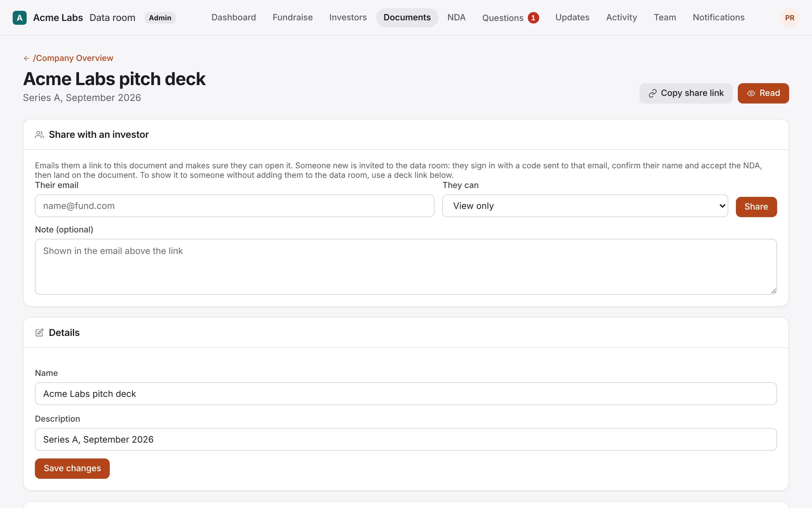The image size is (812, 508).
Task: Open the Updates tab
Action: click(572, 17)
